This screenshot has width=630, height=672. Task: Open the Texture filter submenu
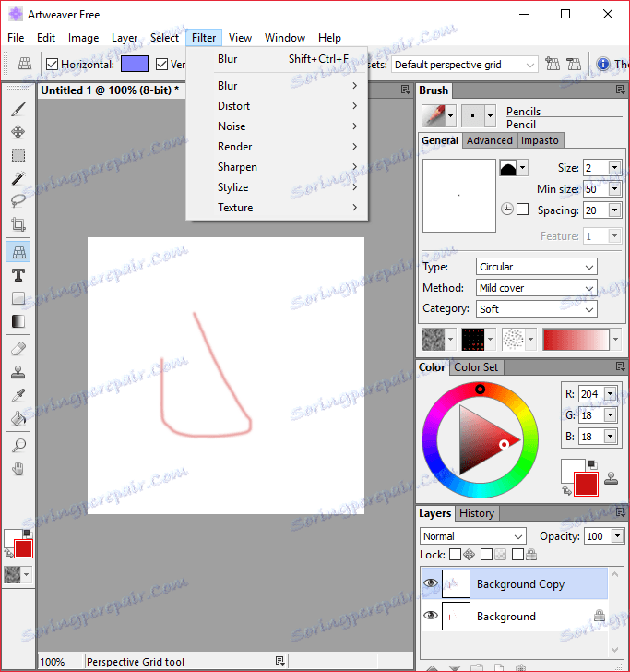click(x=277, y=208)
